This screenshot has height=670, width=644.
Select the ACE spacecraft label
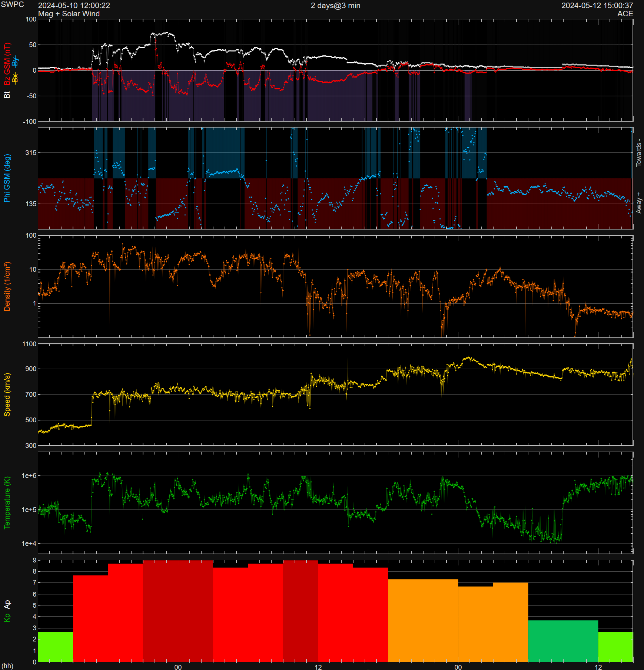[625, 14]
